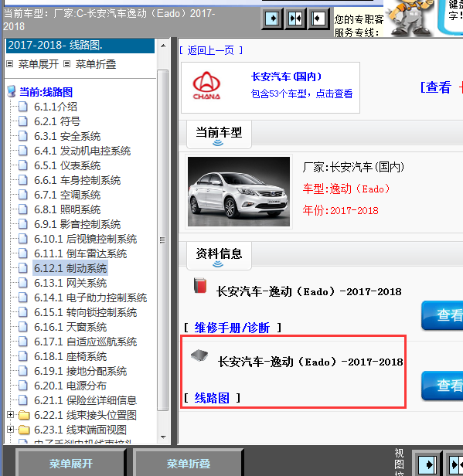Click the mechanic mascot image
The image size is (463, 476).
tap(410, 18)
